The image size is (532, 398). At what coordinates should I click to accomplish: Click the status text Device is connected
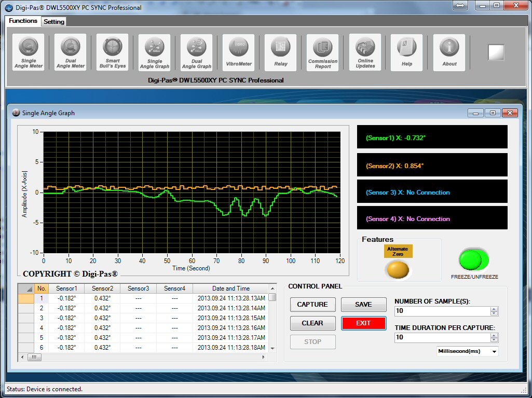point(45,389)
